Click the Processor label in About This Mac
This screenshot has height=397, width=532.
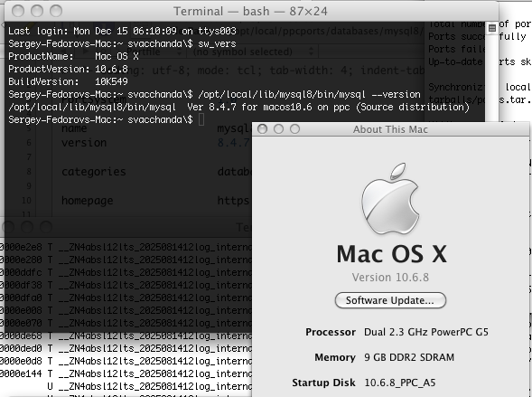[x=331, y=332]
